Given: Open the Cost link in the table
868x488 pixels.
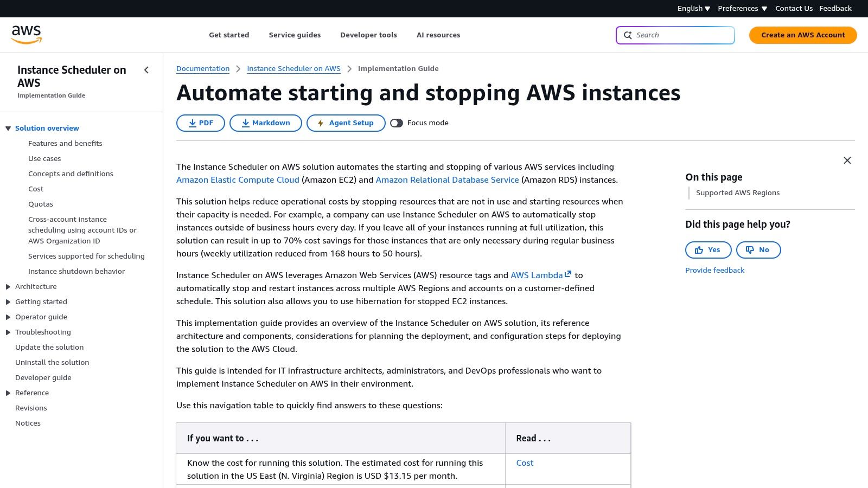Looking at the screenshot, I should pyautogui.click(x=525, y=463).
